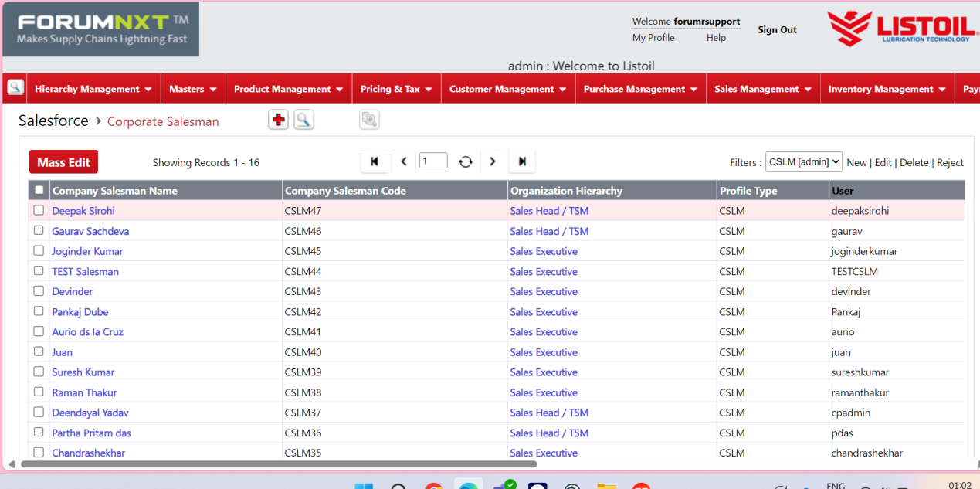Click the Mass Edit button
980x489 pixels.
[64, 162]
